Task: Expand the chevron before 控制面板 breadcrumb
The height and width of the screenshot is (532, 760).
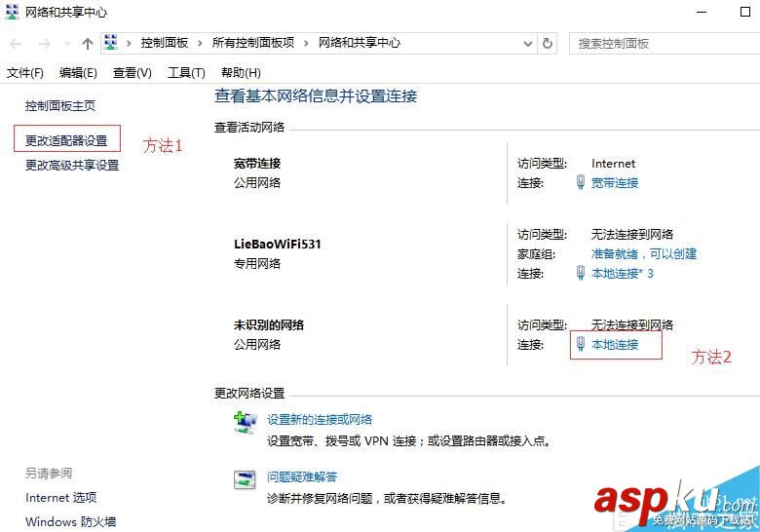Action: coord(129,44)
